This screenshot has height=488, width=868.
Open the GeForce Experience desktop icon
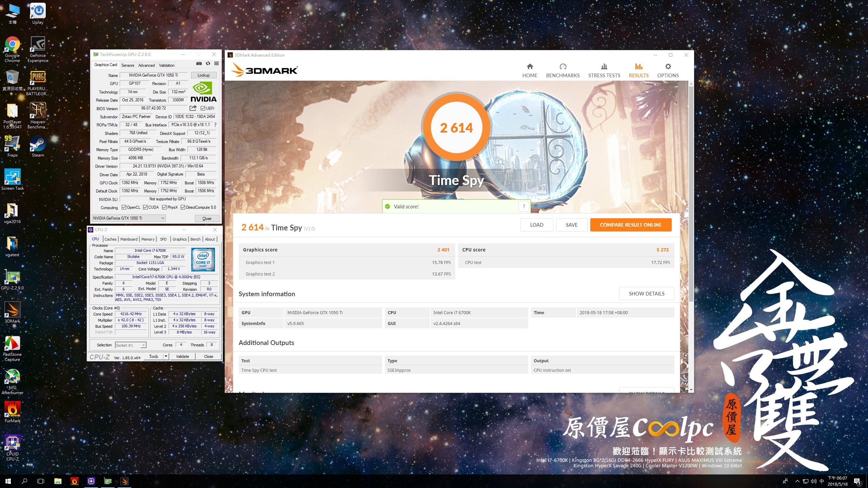(x=38, y=49)
